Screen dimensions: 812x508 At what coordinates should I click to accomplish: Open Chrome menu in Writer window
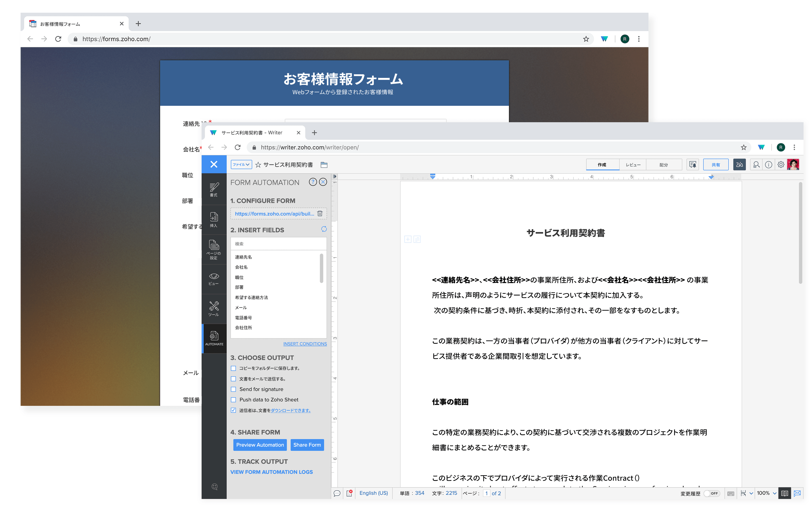point(794,147)
